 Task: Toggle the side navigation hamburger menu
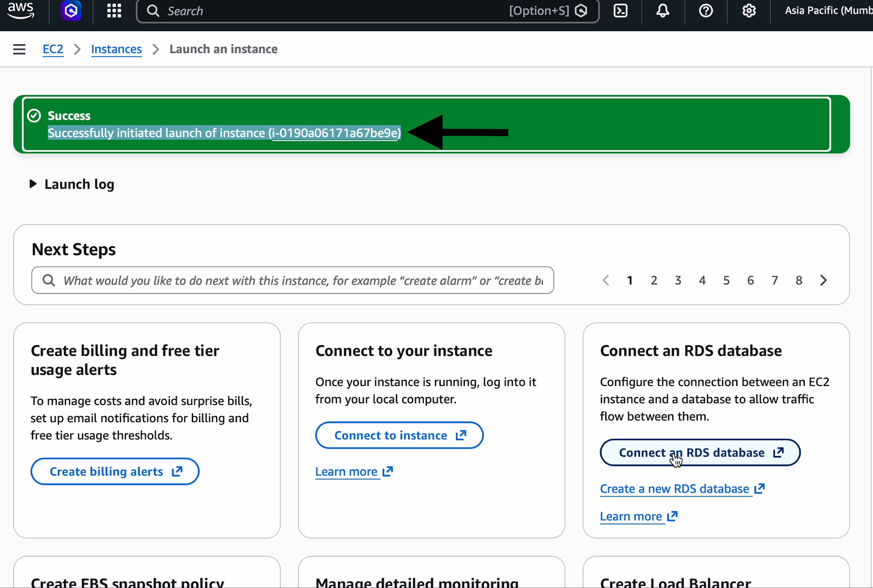19,50
